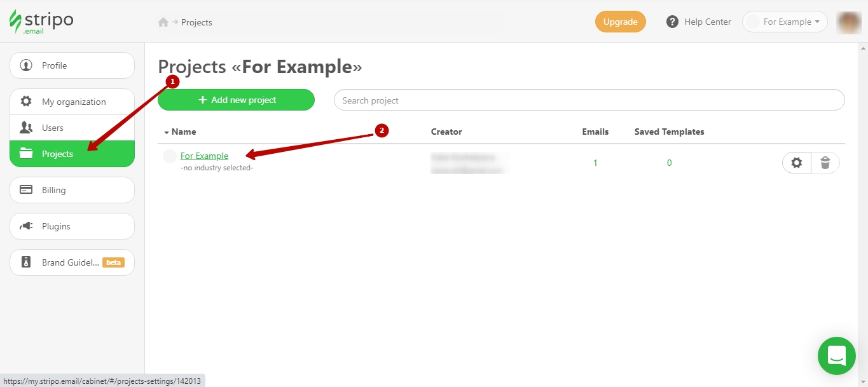The height and width of the screenshot is (387, 868).
Task: Go to home via breadcrumb house icon
Action: point(163,22)
